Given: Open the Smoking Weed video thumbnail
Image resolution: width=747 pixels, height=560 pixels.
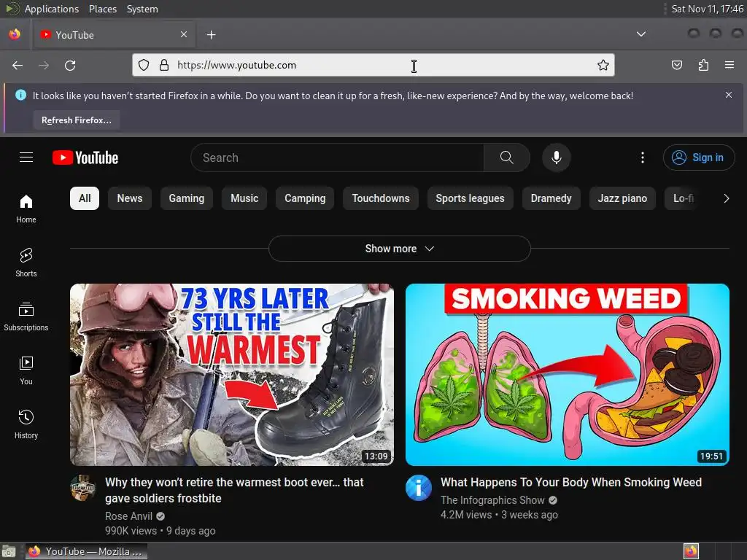Looking at the screenshot, I should point(568,375).
